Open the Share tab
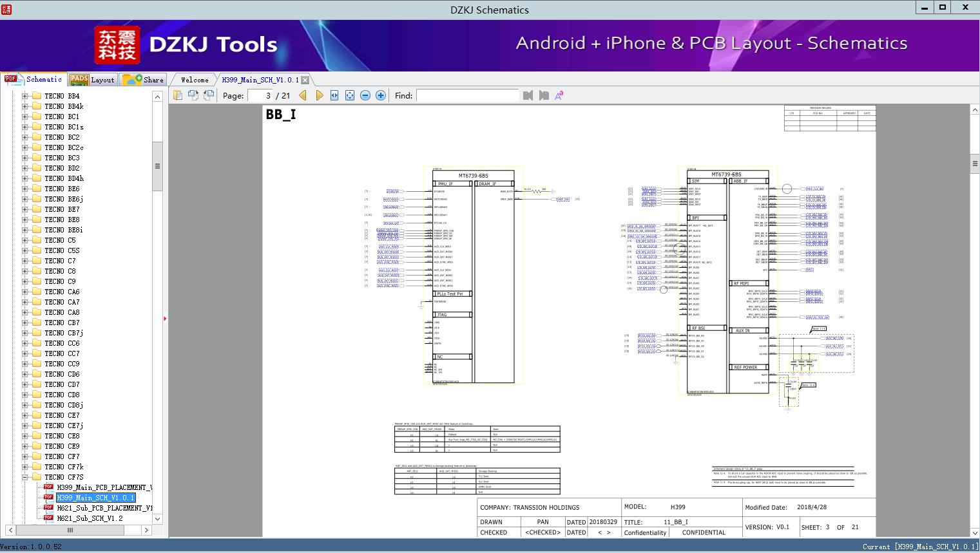 (144, 80)
